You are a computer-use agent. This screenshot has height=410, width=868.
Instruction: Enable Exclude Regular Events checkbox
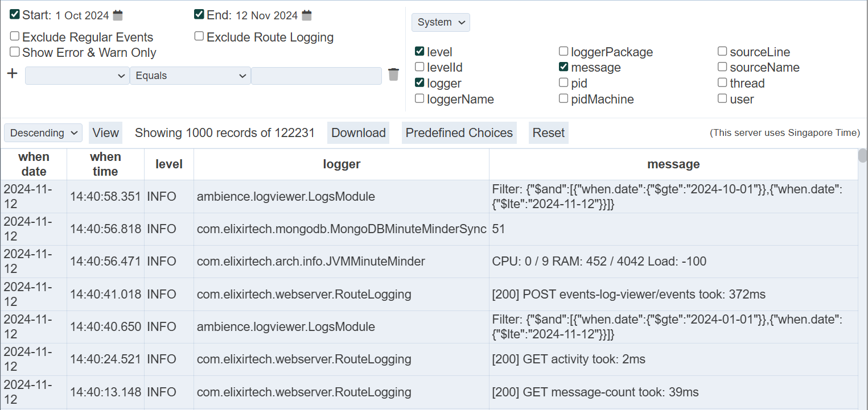tap(15, 36)
